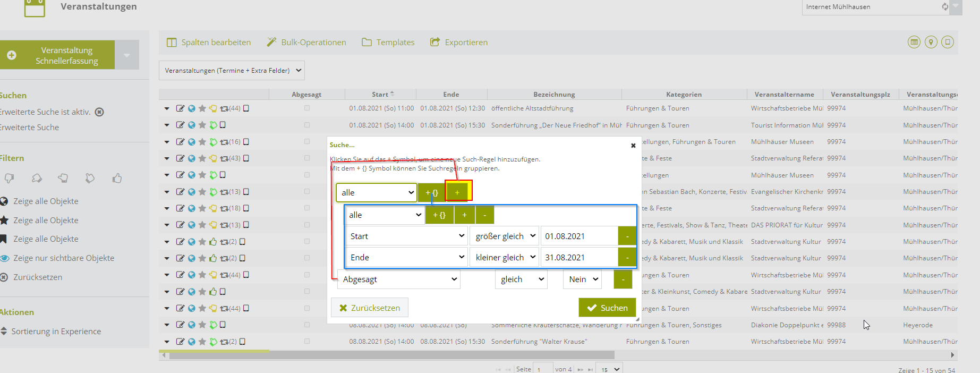
Task: Open the map pin view
Action: (x=931, y=42)
